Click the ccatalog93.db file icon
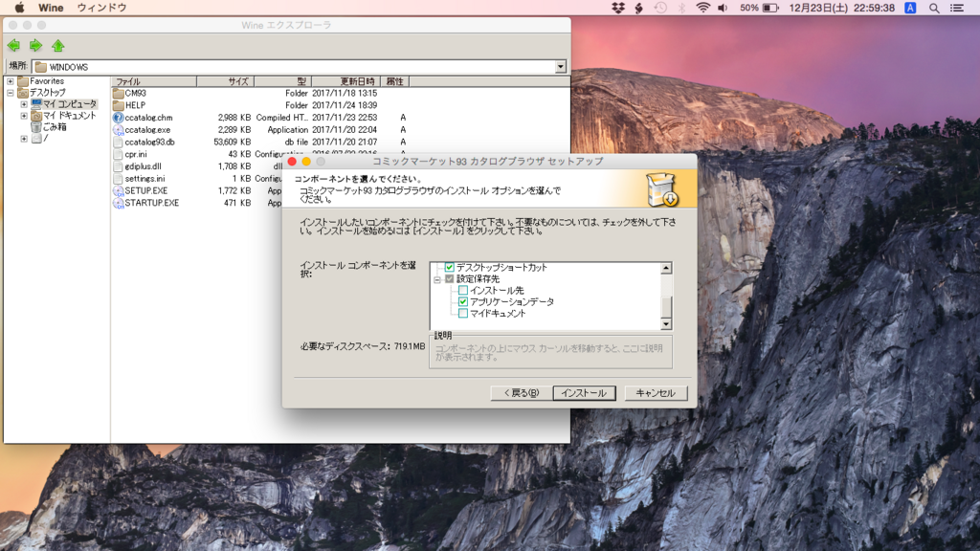Screen dimensions: 980x551 coord(118,142)
